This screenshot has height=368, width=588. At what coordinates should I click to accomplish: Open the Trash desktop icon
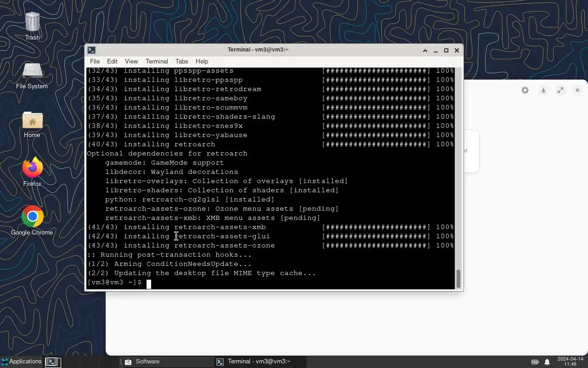[32, 26]
